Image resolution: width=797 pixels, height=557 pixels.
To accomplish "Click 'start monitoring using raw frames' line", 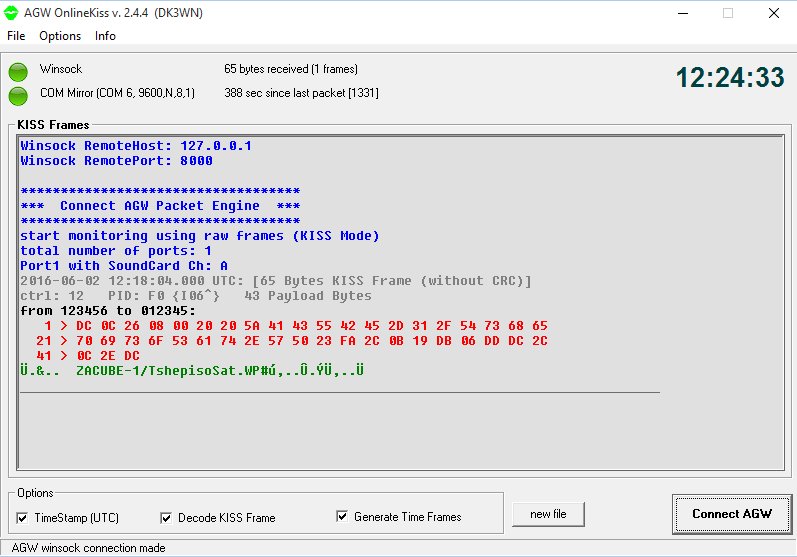I will click(x=200, y=236).
